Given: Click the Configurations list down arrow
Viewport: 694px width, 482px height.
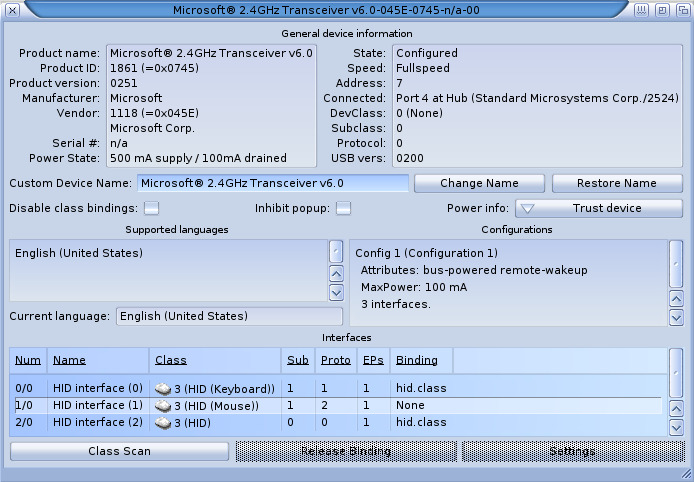Looking at the screenshot, I should tap(676, 317).
